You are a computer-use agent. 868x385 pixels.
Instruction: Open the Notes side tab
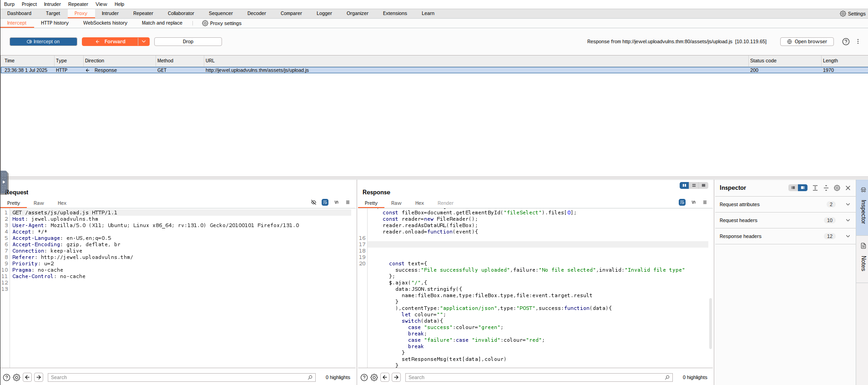coord(863,258)
